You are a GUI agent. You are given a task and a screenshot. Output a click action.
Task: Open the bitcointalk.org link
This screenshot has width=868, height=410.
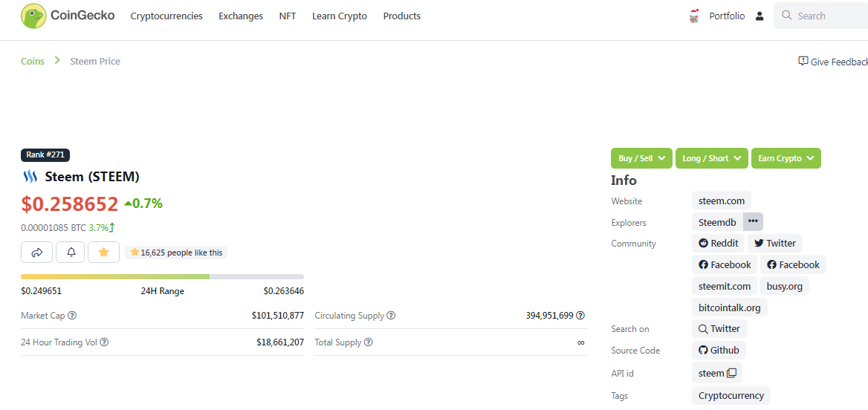point(730,307)
